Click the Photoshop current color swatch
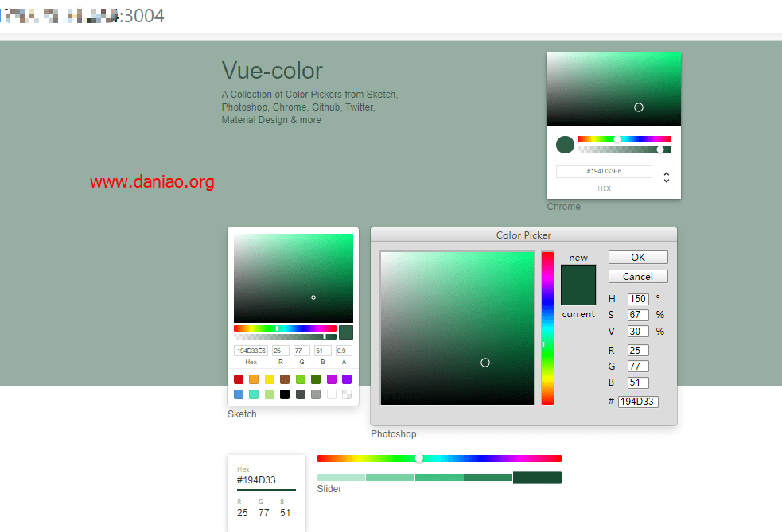This screenshot has height=532, width=782. point(578,295)
